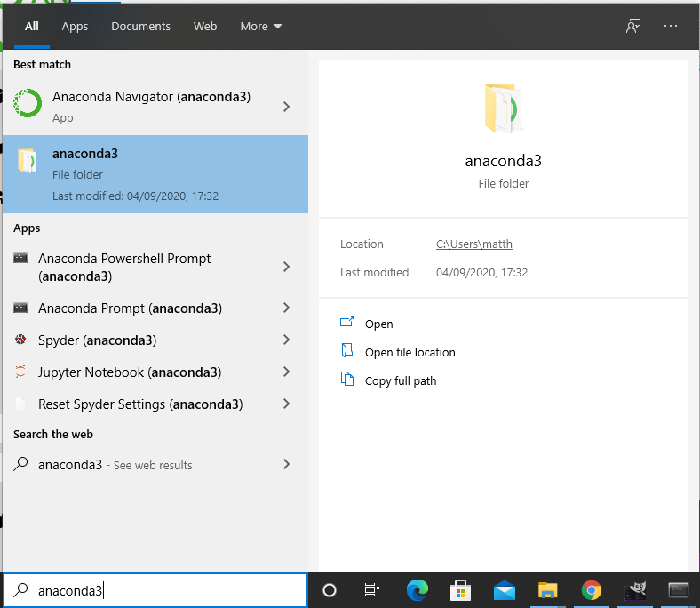The image size is (700, 608).
Task: Expand Anaconda Powershell Prompt chevron
Action: coord(287,267)
